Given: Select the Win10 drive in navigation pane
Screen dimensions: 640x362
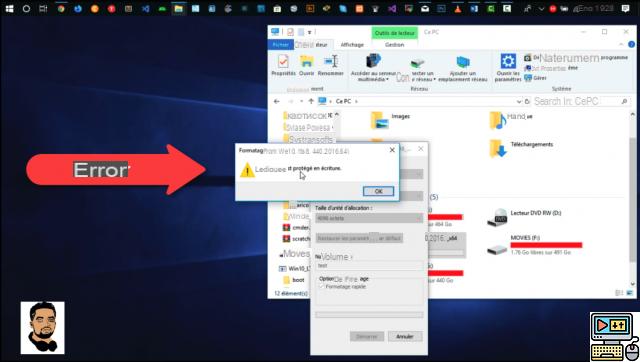Looking at the screenshot, I should tap(294, 268).
